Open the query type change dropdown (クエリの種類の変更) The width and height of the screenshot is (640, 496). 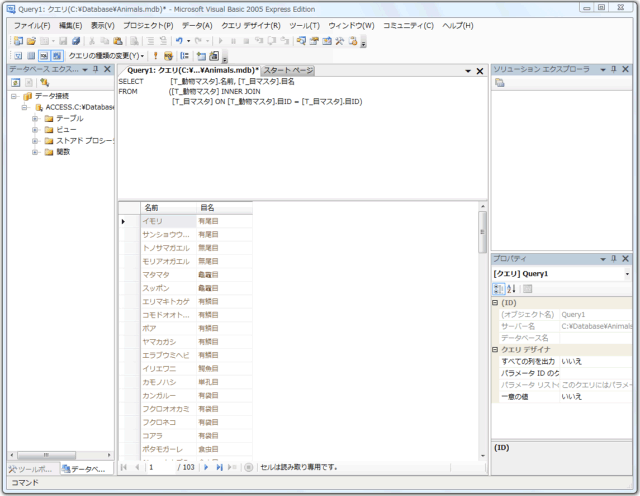(106, 56)
